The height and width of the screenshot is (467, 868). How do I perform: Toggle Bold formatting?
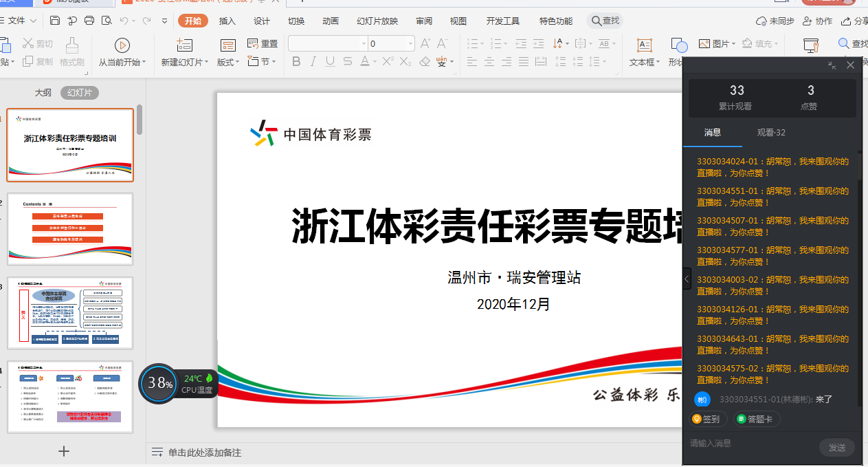[x=296, y=61]
